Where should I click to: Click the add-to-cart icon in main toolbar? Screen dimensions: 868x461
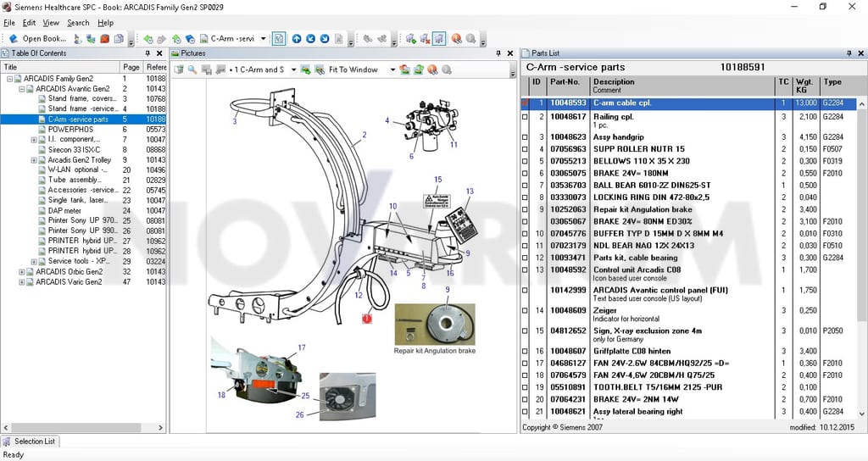click(411, 39)
